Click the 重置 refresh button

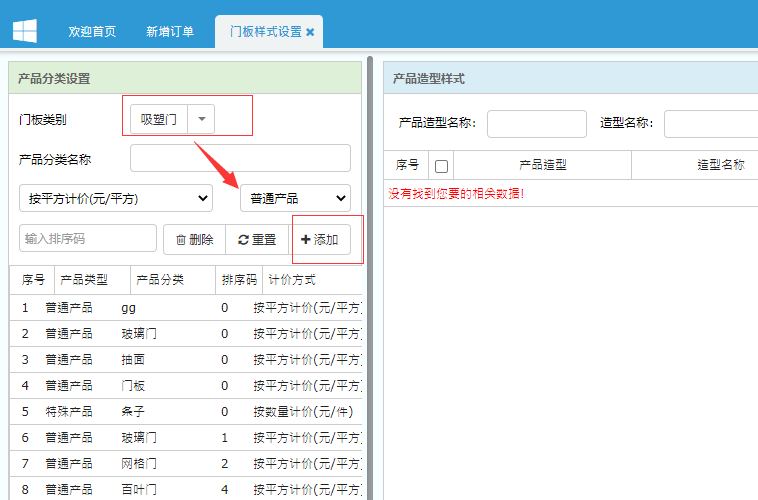tap(257, 239)
